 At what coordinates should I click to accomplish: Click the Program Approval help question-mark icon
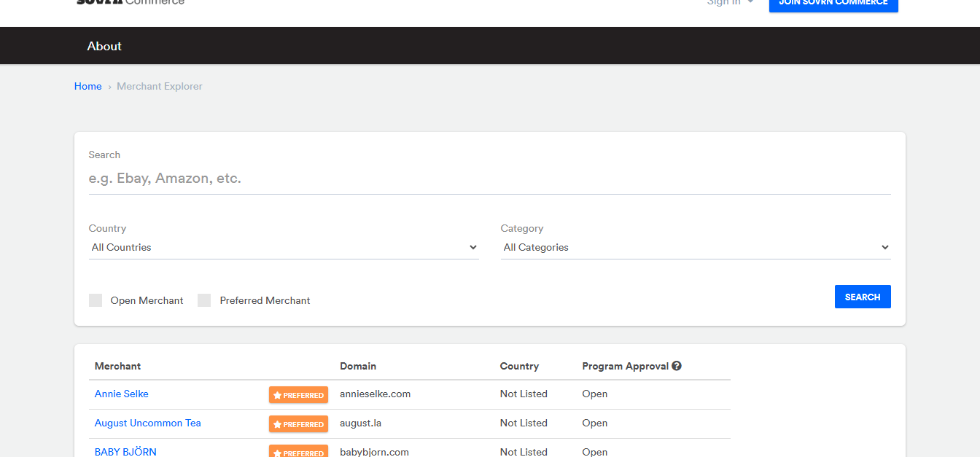677,366
